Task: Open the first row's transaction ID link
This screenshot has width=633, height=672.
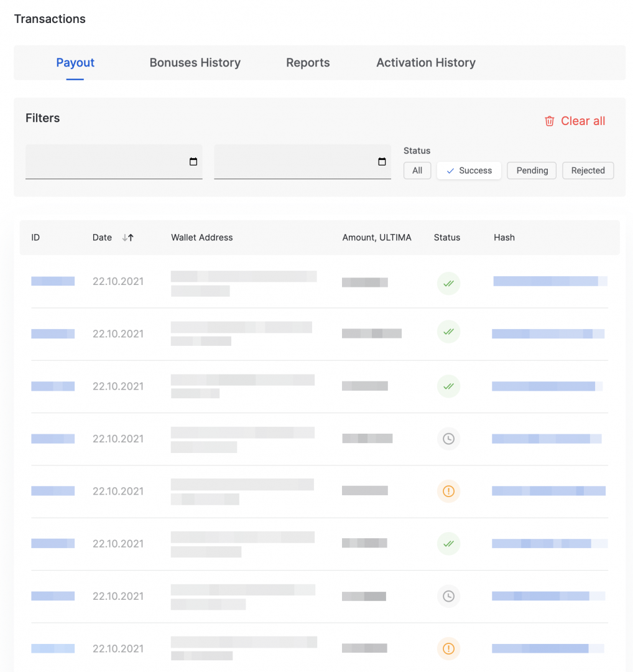Action: click(x=53, y=281)
